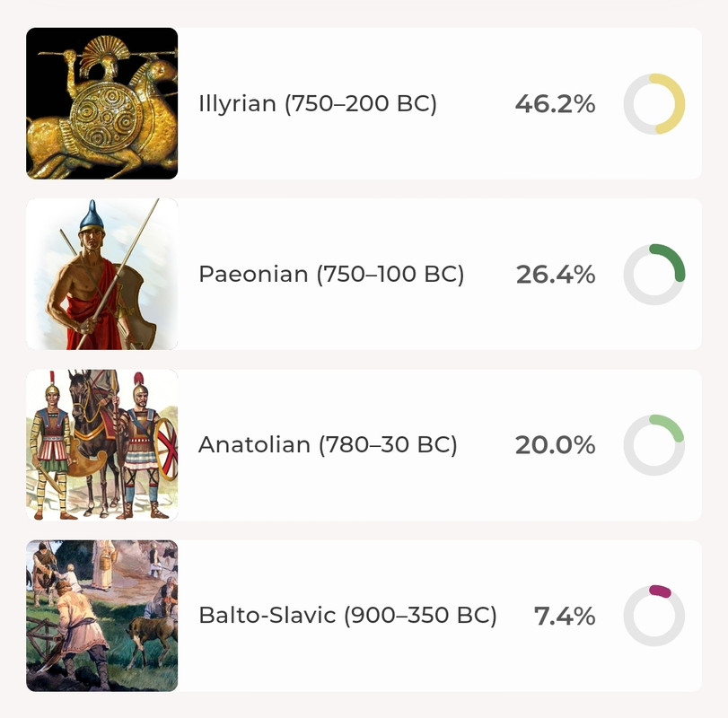Open the Paeonian warrior illustration thumbnail
The height and width of the screenshot is (718, 728).
tap(101, 274)
